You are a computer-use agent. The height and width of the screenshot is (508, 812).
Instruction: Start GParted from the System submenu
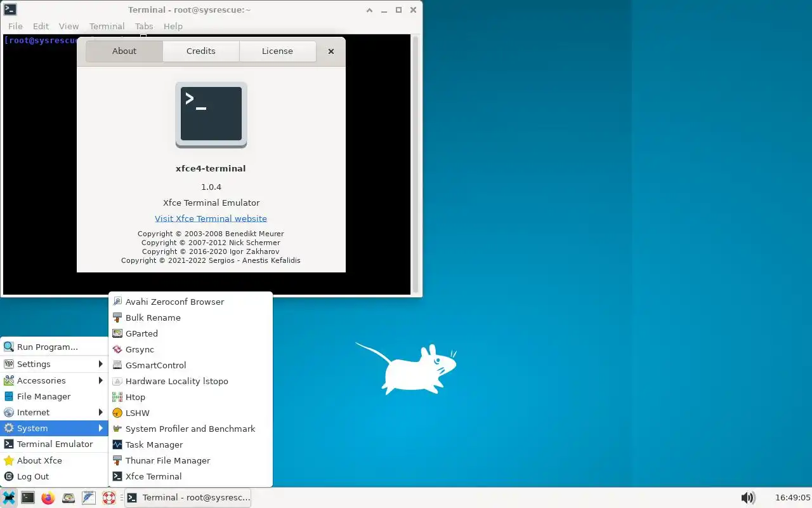click(190, 333)
